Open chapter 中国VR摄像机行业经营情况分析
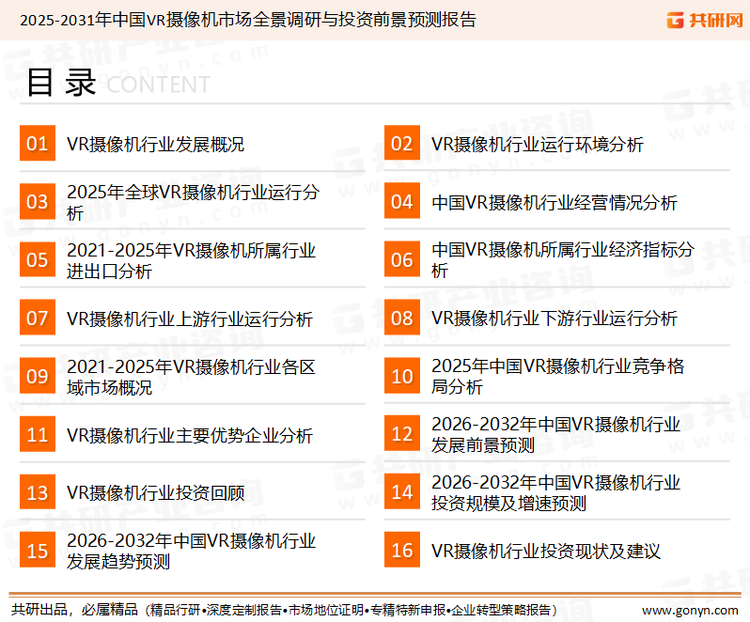Image resolution: width=750 pixels, height=622 pixels. [555, 203]
